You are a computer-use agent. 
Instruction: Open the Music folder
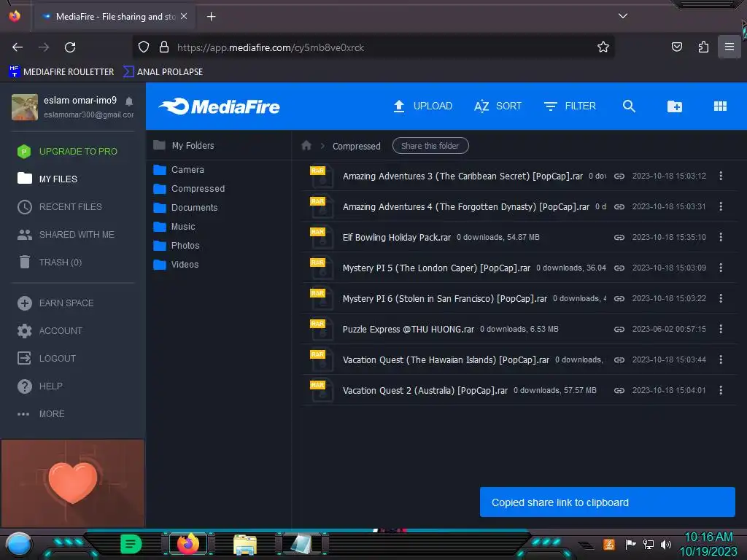(x=174, y=227)
